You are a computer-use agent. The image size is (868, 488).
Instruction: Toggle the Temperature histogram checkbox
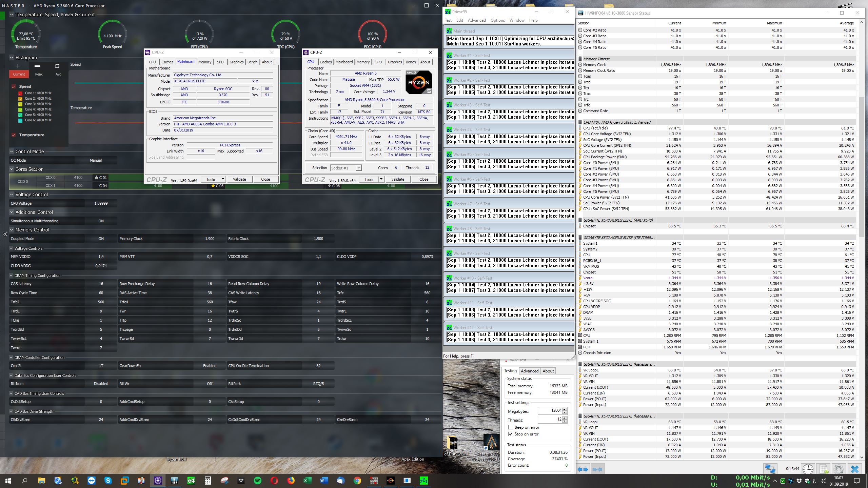pos(14,135)
